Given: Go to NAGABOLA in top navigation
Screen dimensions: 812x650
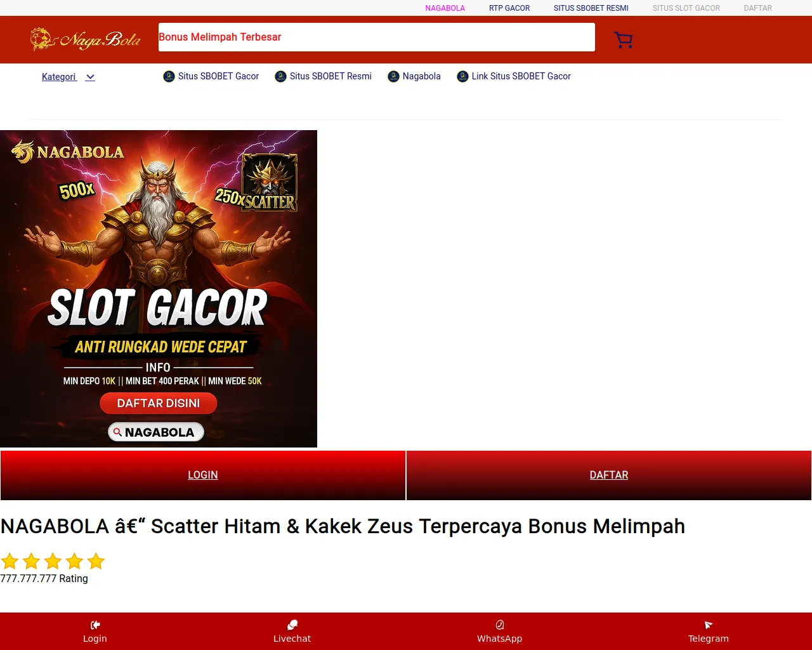Looking at the screenshot, I should pyautogui.click(x=445, y=8).
